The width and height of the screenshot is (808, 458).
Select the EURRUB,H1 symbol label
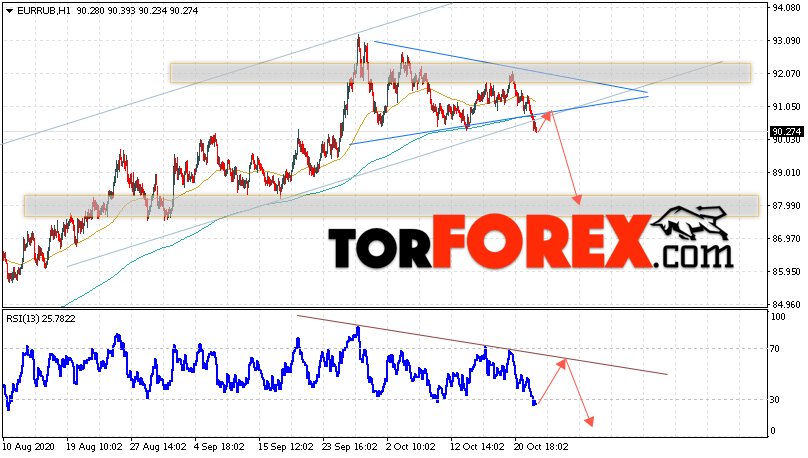coord(44,11)
